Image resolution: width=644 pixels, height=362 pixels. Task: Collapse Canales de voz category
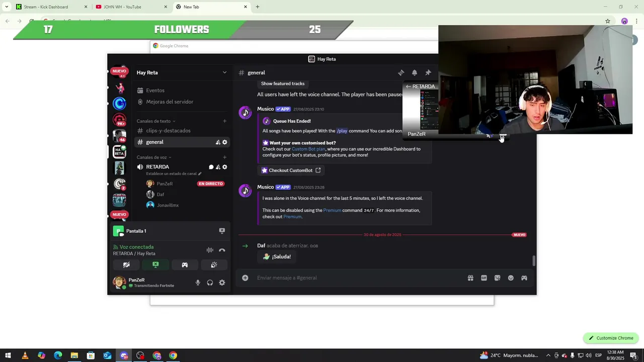coord(154,157)
